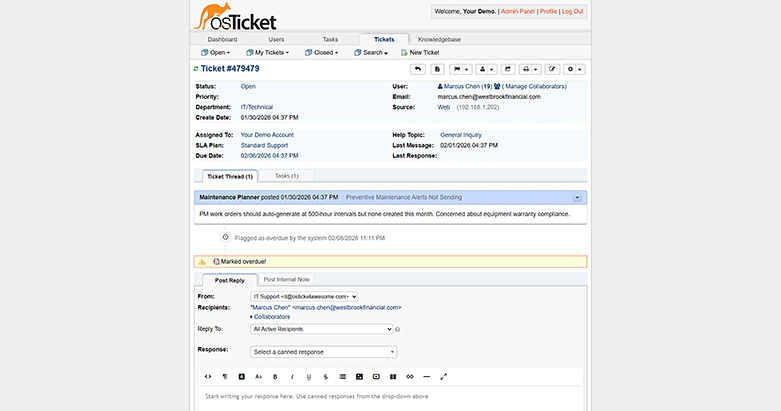This screenshot has height=411, width=781.
Task: Click the font size editor icon
Action: pos(259,377)
